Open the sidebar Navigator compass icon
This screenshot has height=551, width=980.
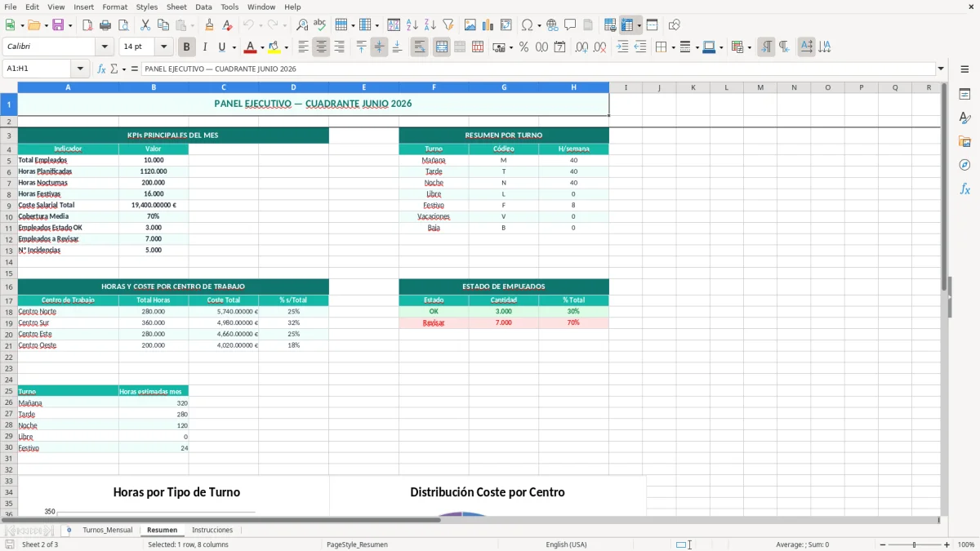pyautogui.click(x=964, y=165)
